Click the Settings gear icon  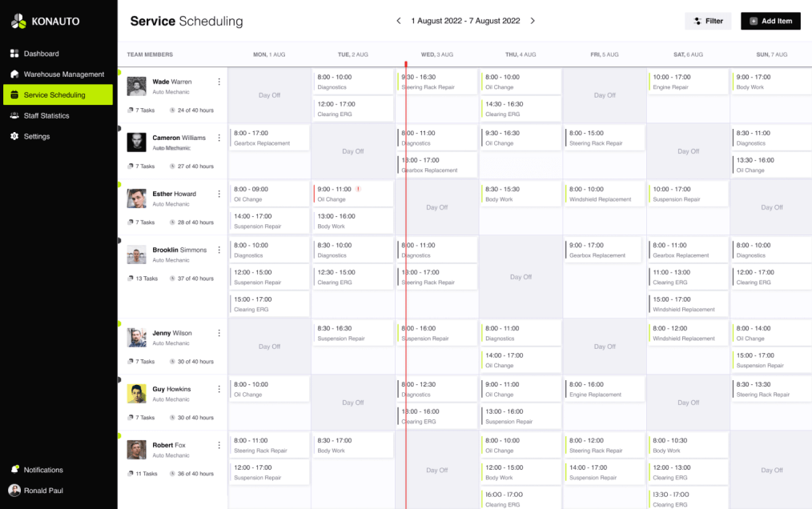(14, 137)
